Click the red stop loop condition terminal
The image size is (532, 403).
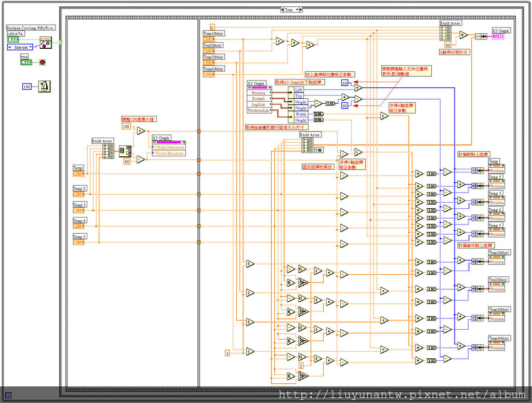(43, 62)
